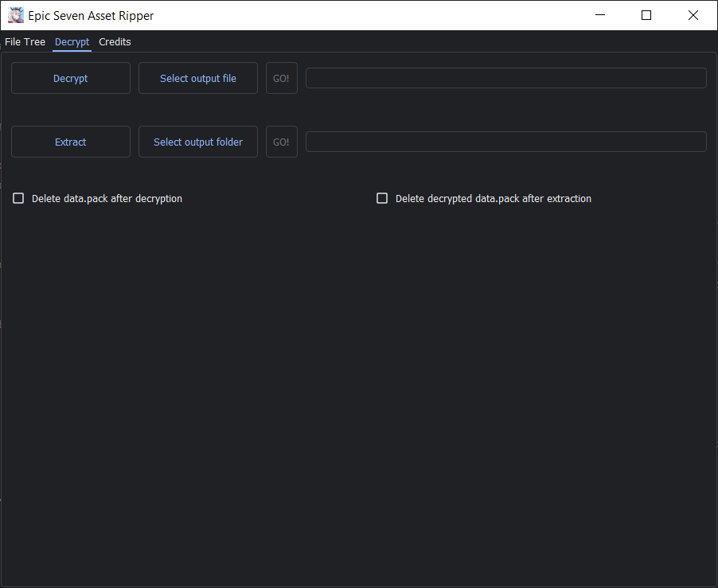Click Select output file

click(x=197, y=77)
